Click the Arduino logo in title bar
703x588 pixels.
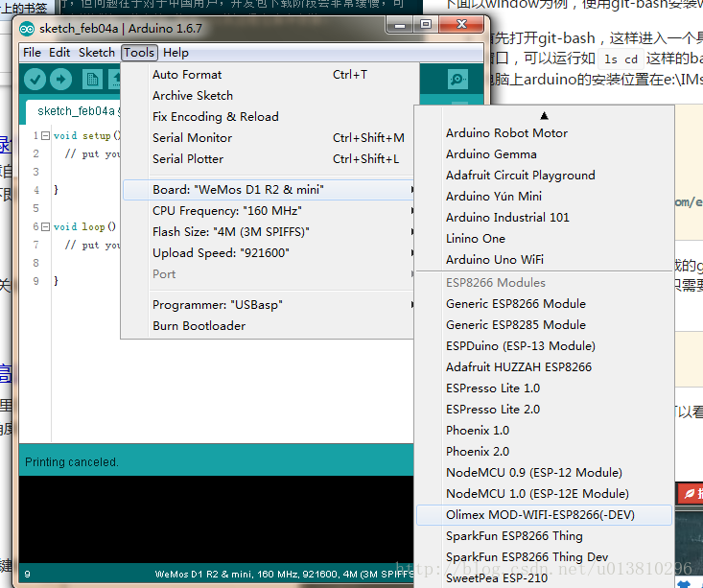27,29
